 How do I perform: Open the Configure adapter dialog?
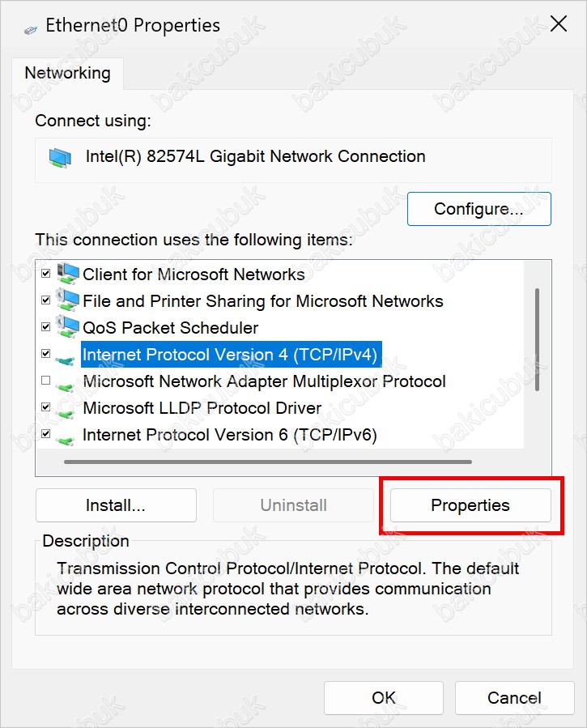(x=479, y=209)
